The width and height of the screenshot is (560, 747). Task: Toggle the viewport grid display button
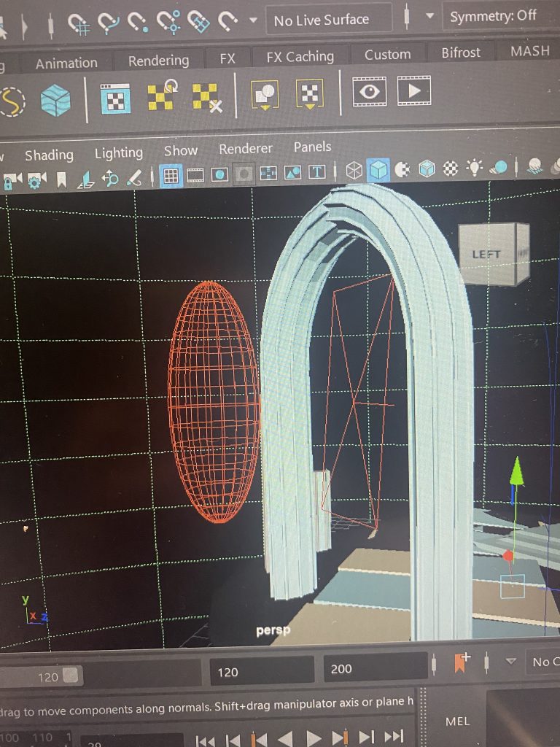(171, 175)
